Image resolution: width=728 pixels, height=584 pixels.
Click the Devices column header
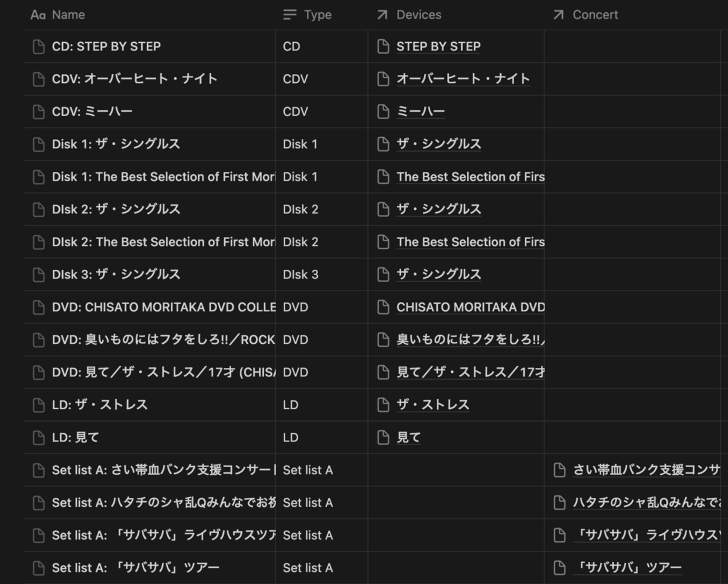[456, 15]
